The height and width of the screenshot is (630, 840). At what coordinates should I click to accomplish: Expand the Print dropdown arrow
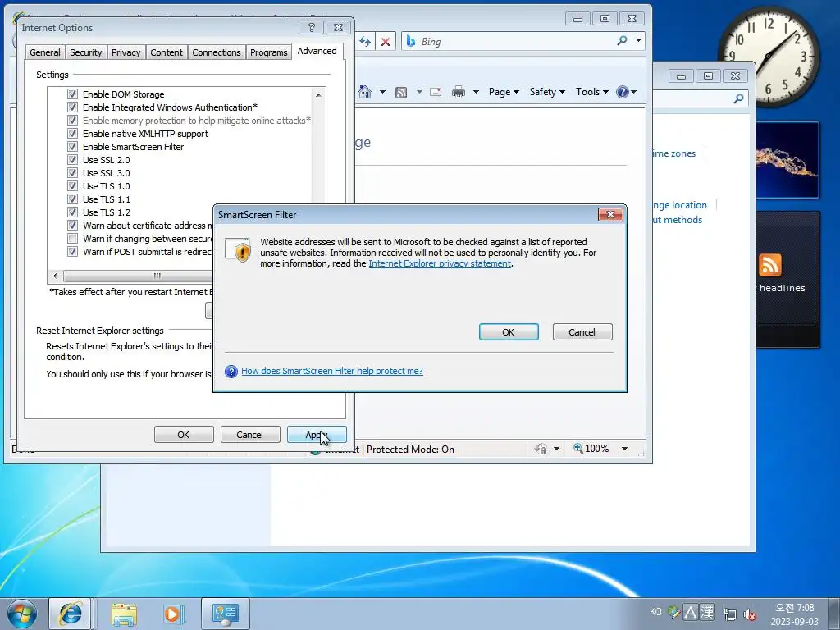[x=476, y=92]
